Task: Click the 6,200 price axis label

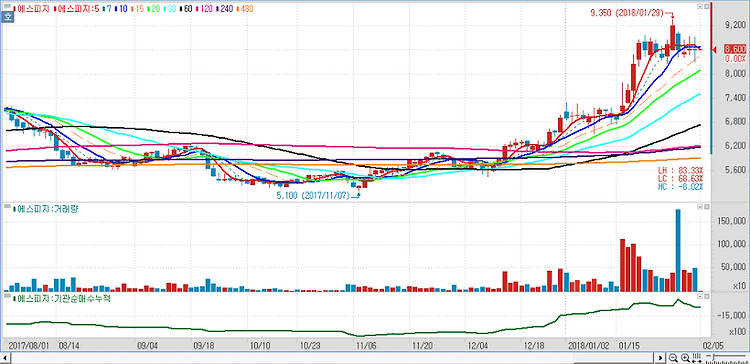Action: (736, 145)
